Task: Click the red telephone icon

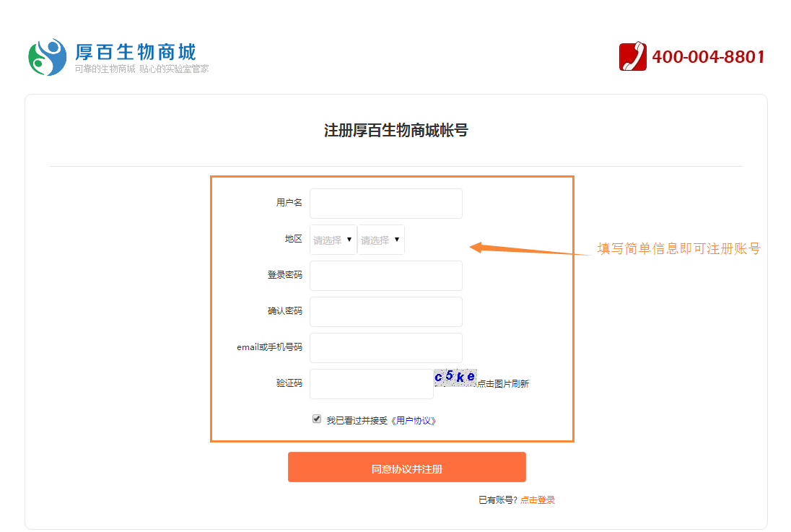Action: pos(632,56)
